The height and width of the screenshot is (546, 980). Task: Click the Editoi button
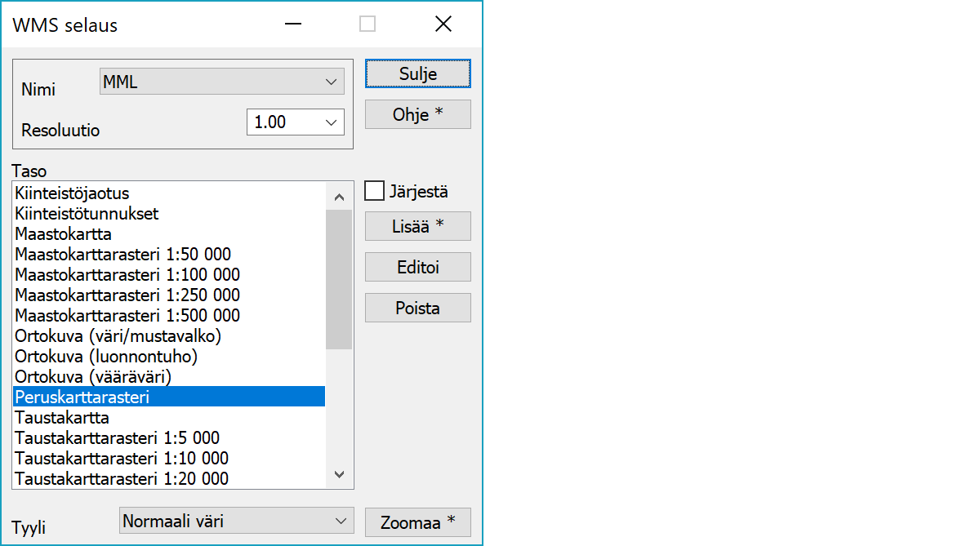click(417, 267)
